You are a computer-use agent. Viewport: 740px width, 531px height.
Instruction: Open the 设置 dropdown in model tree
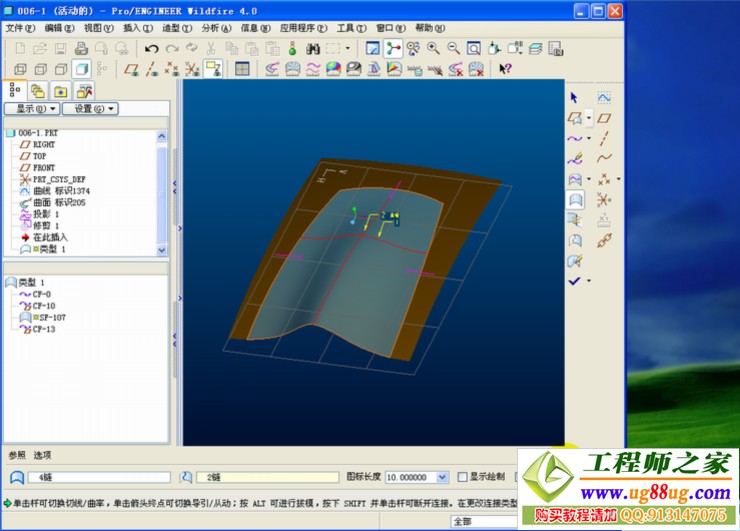pos(90,109)
